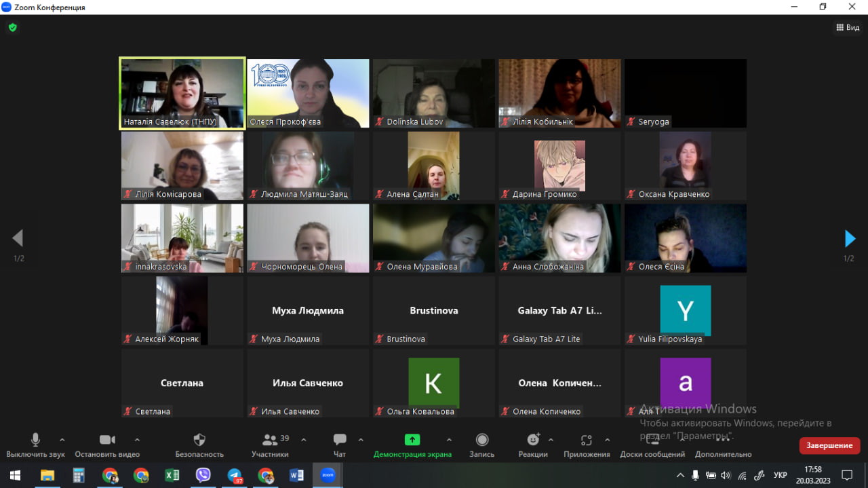This screenshot has width=868, height=488.
Task: Open the Participants (Участники) panel
Action: [x=270, y=440]
